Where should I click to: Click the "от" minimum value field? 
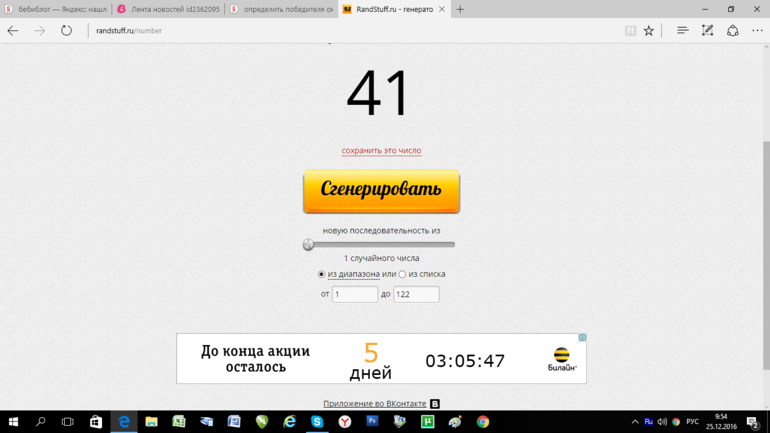pos(355,294)
